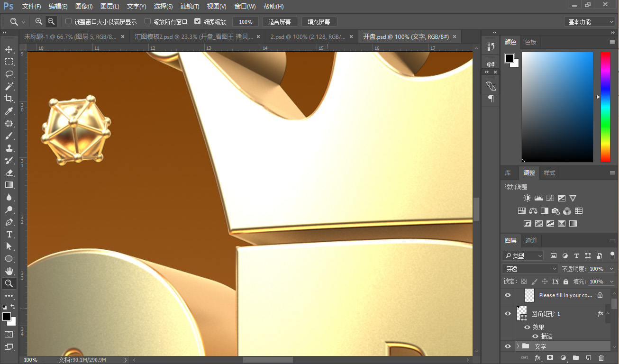Open the 填充 fill dropdown arrow

[611, 282]
